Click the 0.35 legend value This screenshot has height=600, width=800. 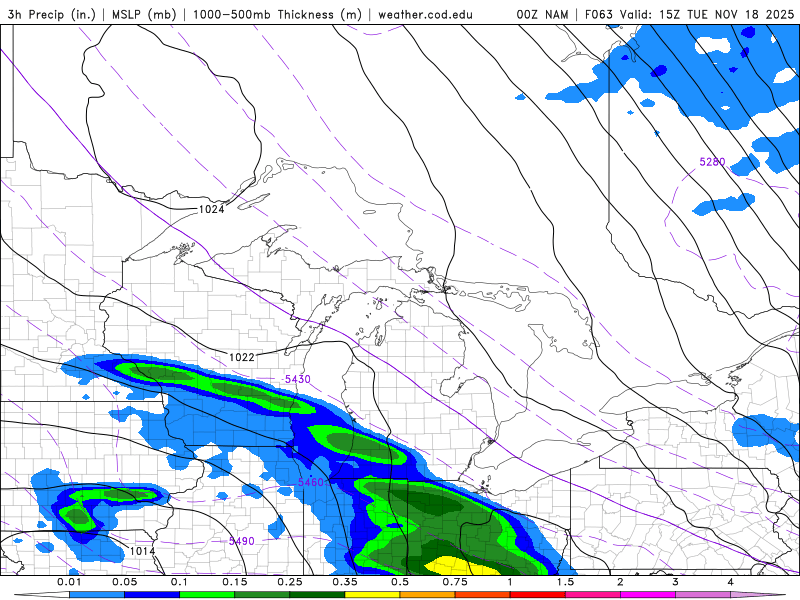(345, 582)
